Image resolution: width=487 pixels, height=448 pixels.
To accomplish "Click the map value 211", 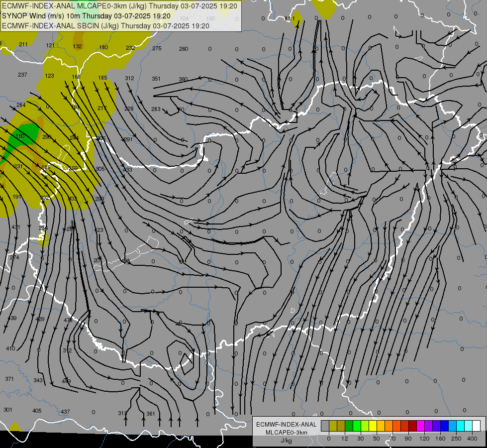I will pos(23,44).
